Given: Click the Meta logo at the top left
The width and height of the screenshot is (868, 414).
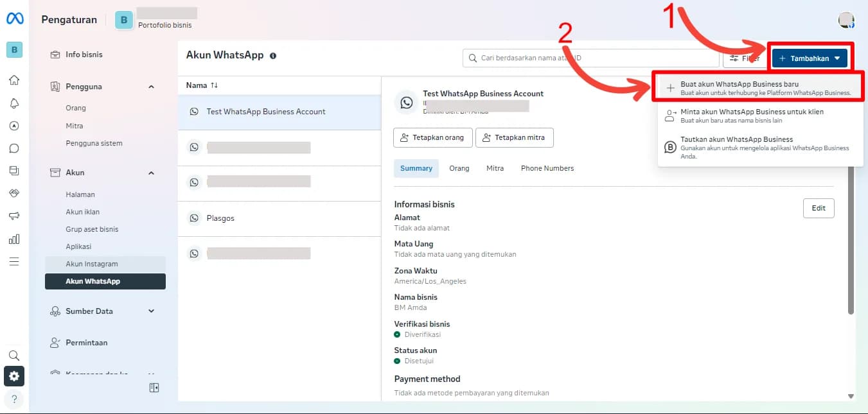Looking at the screenshot, I should 14,19.
